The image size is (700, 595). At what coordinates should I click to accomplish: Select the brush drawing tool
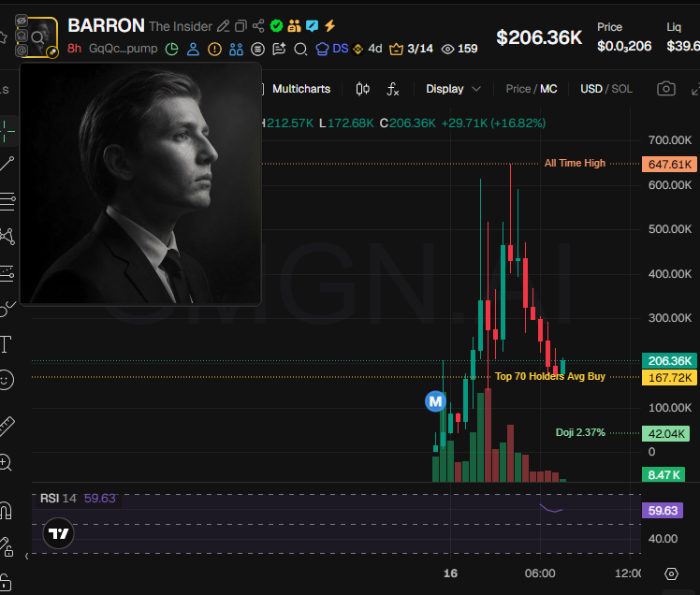pyautogui.click(x=7, y=308)
